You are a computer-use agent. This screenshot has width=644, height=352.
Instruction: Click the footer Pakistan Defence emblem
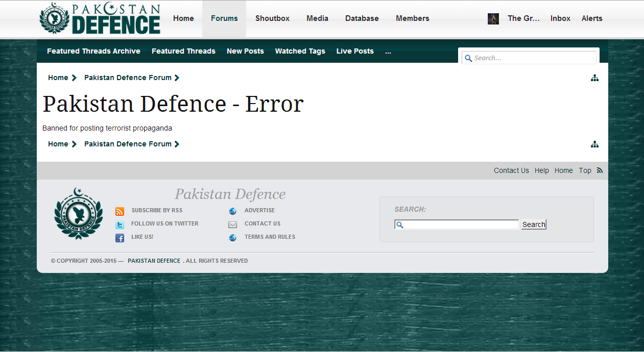click(x=78, y=213)
